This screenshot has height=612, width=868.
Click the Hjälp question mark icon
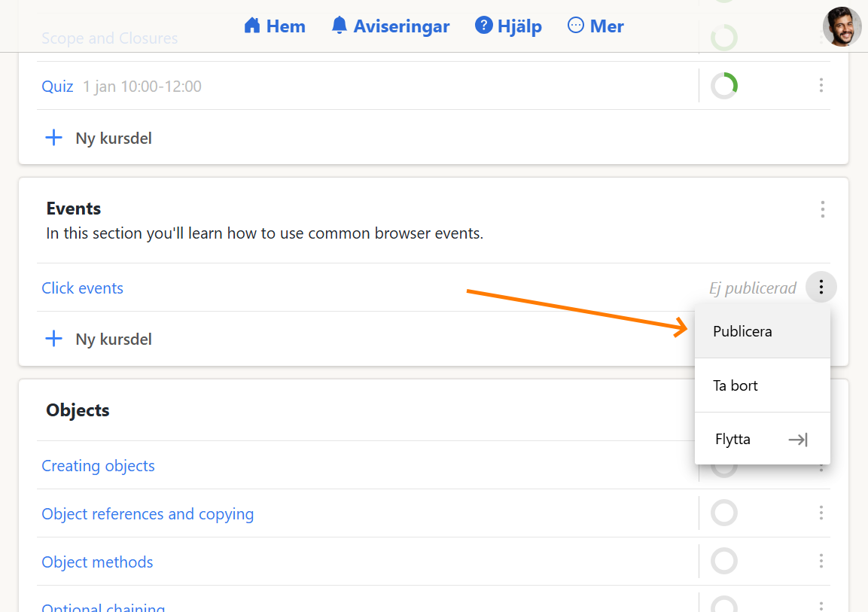click(483, 26)
